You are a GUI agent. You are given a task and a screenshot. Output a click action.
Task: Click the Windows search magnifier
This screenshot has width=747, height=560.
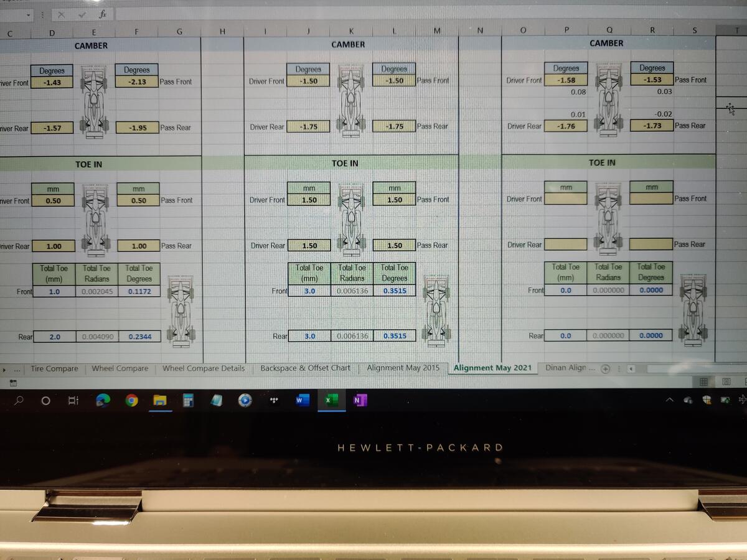coord(19,401)
